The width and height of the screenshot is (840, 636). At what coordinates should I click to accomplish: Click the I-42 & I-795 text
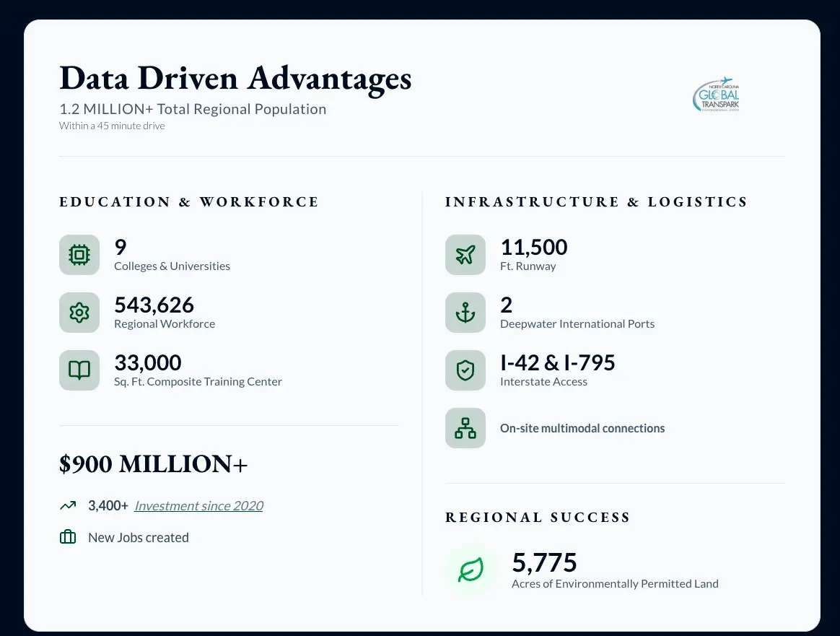557,362
